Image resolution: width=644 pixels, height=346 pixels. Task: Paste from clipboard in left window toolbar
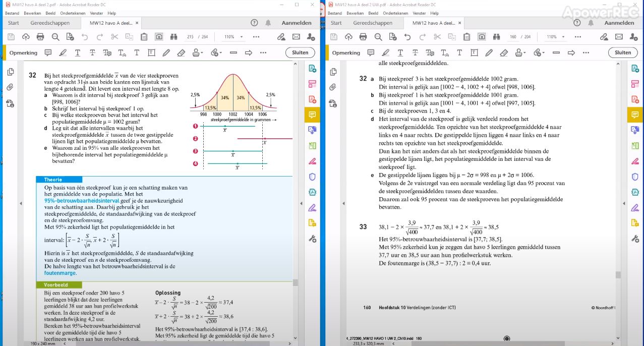point(144,37)
